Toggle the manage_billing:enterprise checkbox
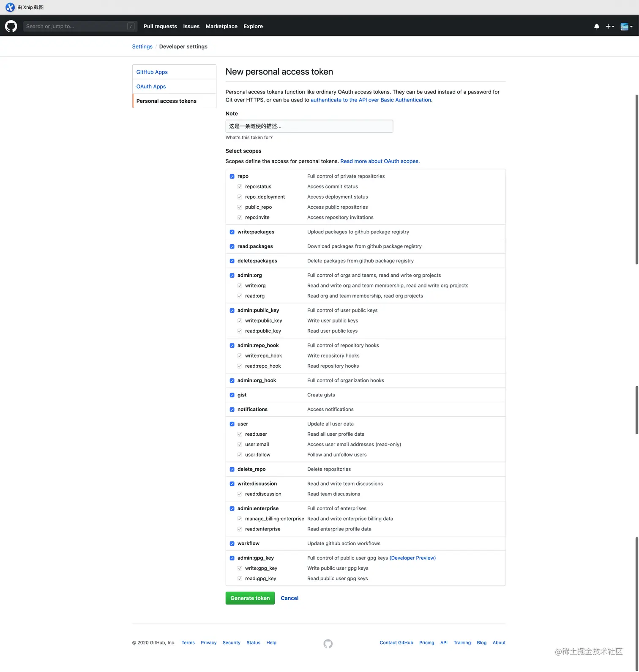 click(240, 519)
